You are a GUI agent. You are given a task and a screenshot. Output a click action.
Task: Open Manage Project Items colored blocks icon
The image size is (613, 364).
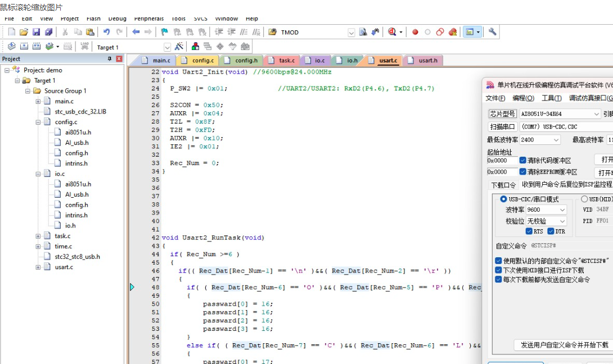(x=195, y=47)
